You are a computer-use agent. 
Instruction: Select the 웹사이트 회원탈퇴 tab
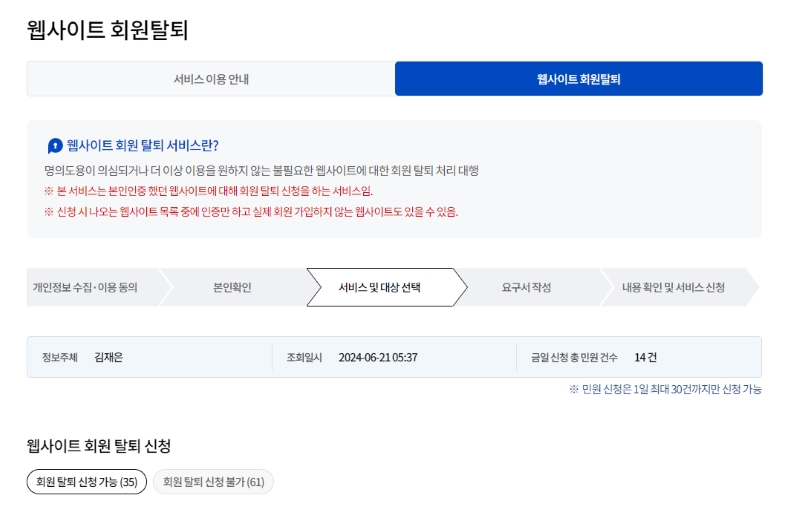[579, 79]
